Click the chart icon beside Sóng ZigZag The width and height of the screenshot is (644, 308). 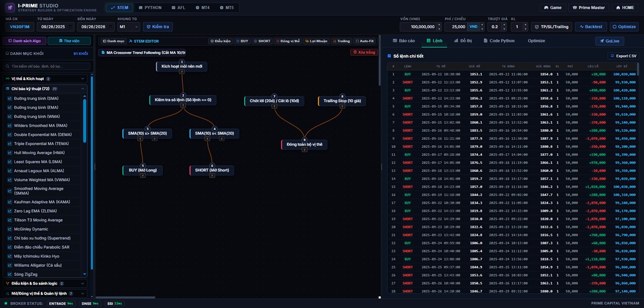point(10,274)
